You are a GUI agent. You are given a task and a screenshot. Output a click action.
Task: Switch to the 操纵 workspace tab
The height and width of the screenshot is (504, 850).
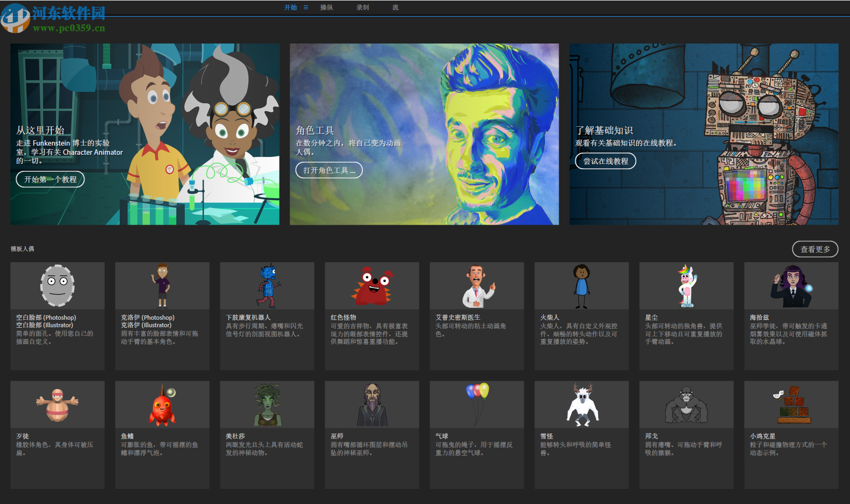click(x=326, y=8)
